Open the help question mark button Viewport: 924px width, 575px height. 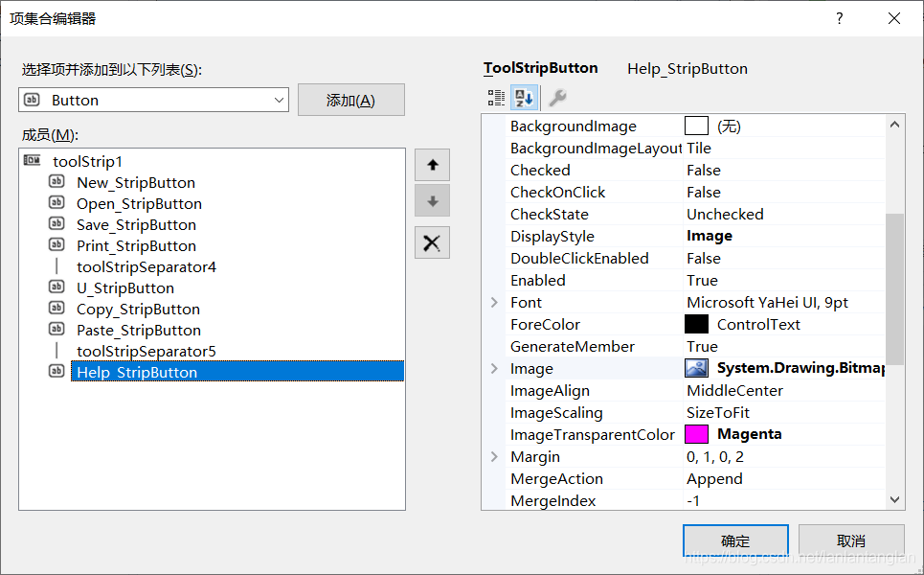click(x=839, y=18)
